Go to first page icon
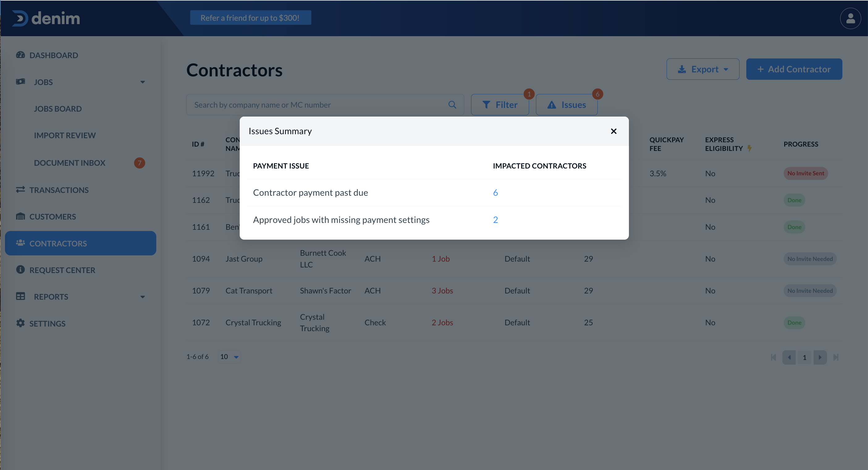Image resolution: width=868 pixels, height=470 pixels. 773,358
